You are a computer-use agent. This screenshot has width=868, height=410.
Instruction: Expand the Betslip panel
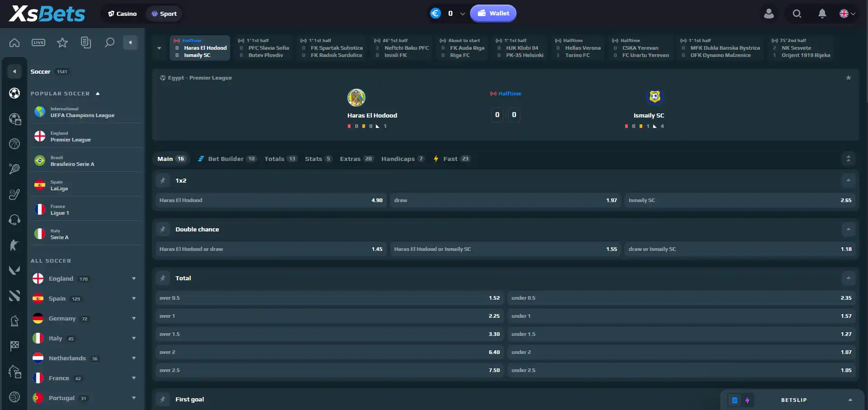click(850, 400)
